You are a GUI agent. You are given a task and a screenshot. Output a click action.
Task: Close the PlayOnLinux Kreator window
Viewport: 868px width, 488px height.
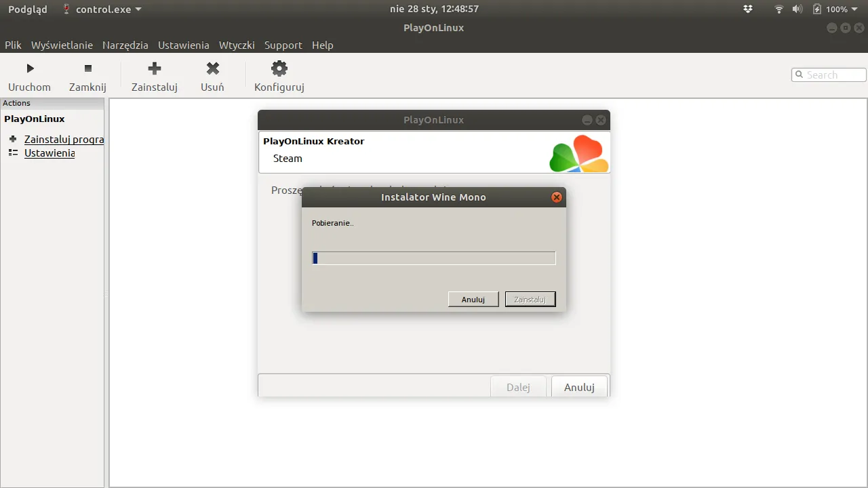(x=600, y=120)
